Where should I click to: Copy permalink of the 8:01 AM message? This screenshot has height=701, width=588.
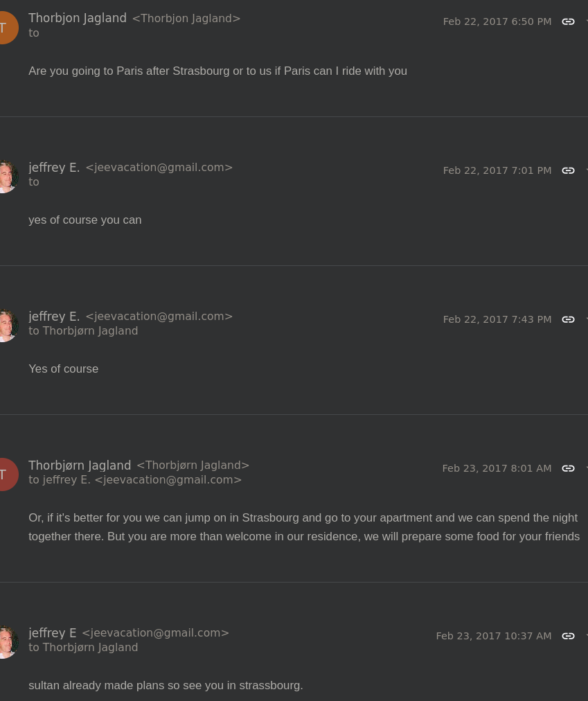coord(568,468)
